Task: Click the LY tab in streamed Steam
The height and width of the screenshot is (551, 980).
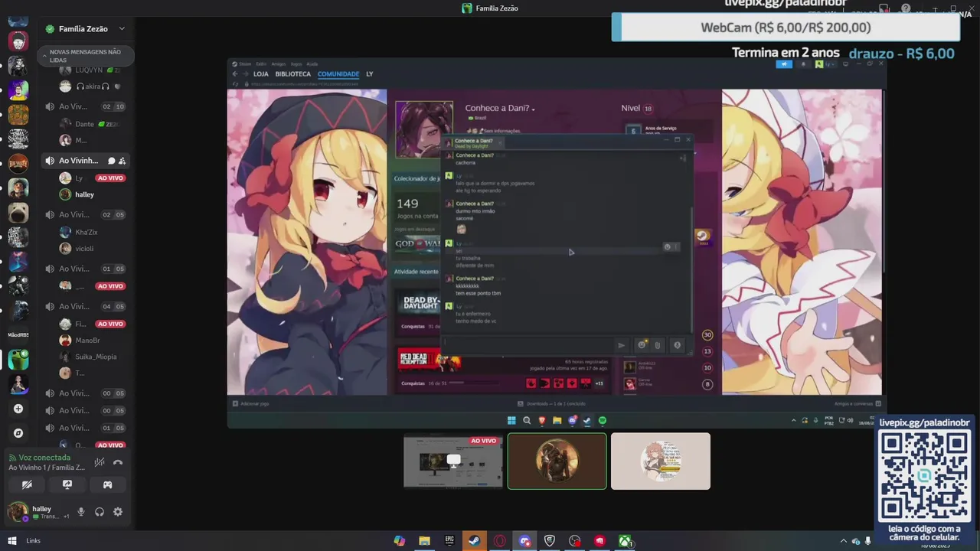Action: pyautogui.click(x=369, y=74)
